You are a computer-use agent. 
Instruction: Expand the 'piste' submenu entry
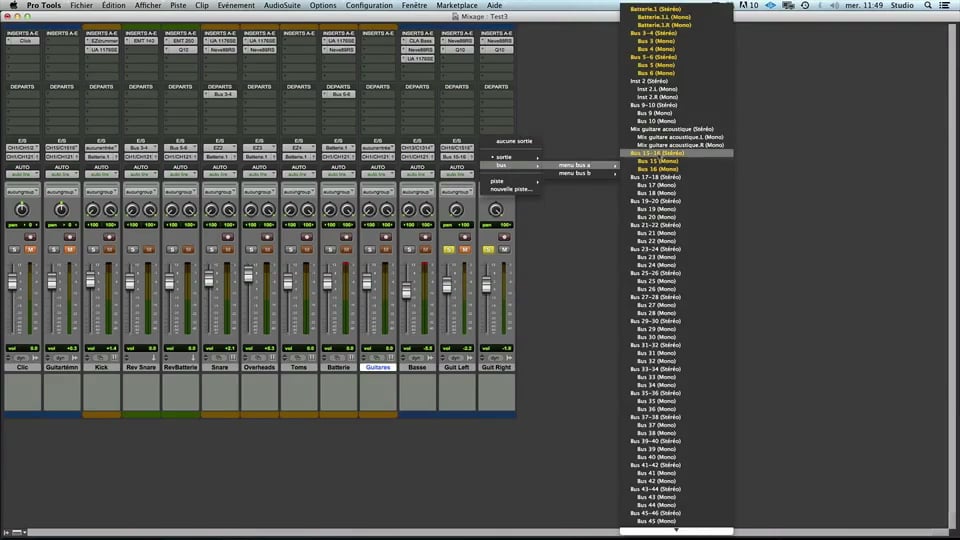coord(511,181)
